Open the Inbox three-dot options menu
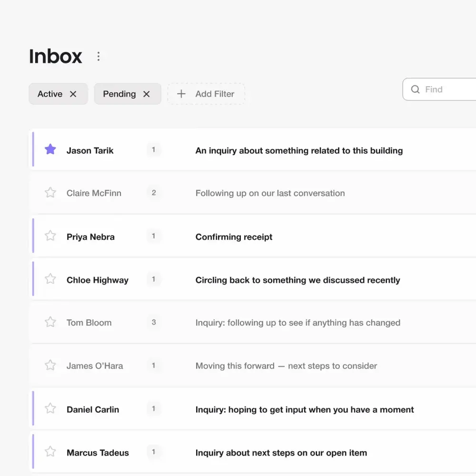Viewport: 476px width, 476px height. coord(99,56)
